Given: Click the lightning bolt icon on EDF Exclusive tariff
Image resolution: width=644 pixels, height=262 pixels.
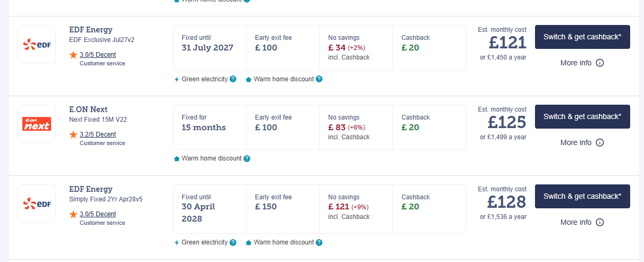Looking at the screenshot, I should coord(177,79).
